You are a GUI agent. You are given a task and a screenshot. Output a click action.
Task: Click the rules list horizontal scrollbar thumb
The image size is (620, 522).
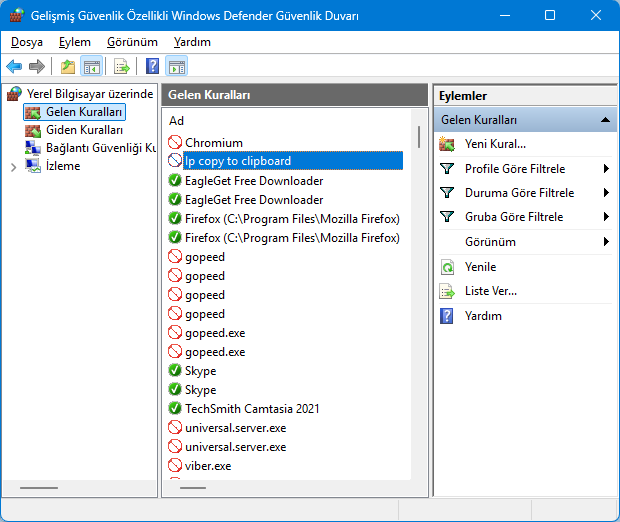[193, 488]
